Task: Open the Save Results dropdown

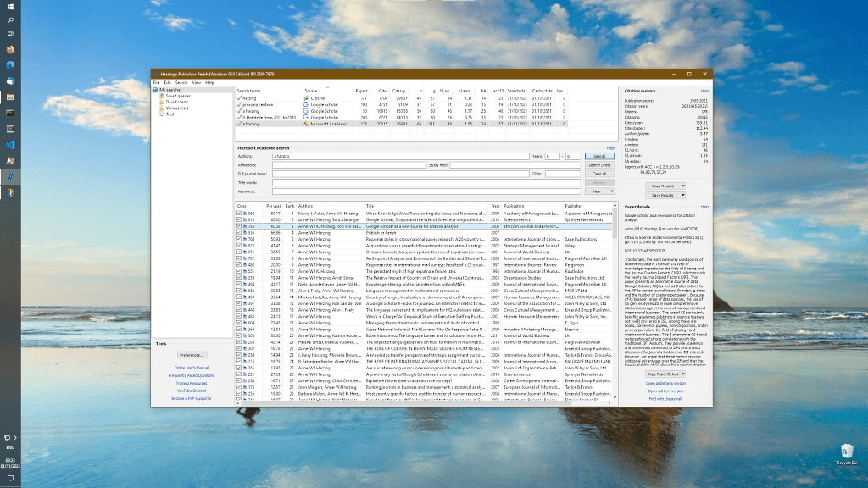Action: [664, 195]
